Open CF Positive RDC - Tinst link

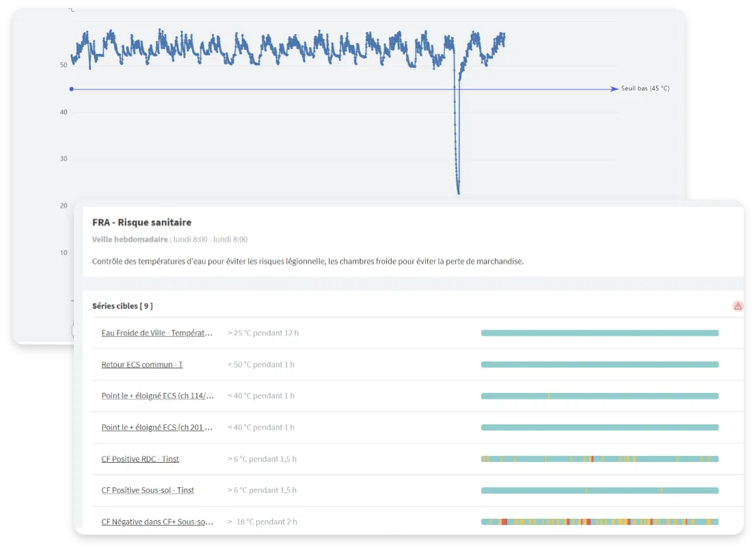point(140,459)
